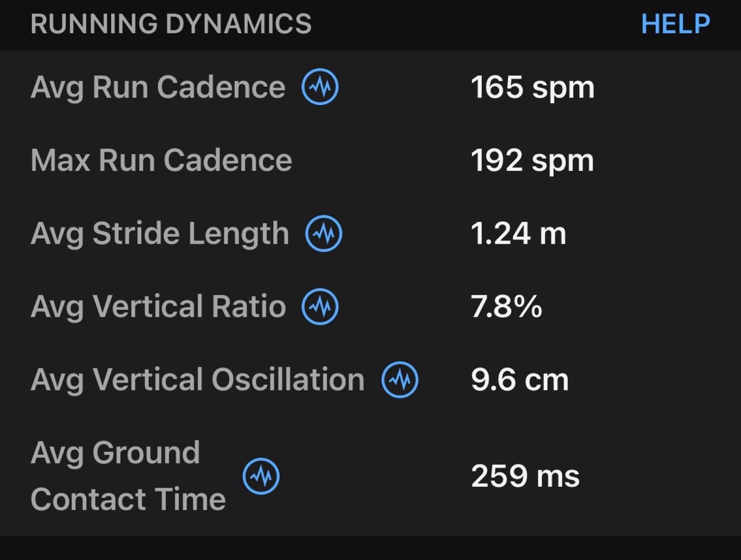Select the Avg Run Cadence label

pyautogui.click(x=158, y=87)
